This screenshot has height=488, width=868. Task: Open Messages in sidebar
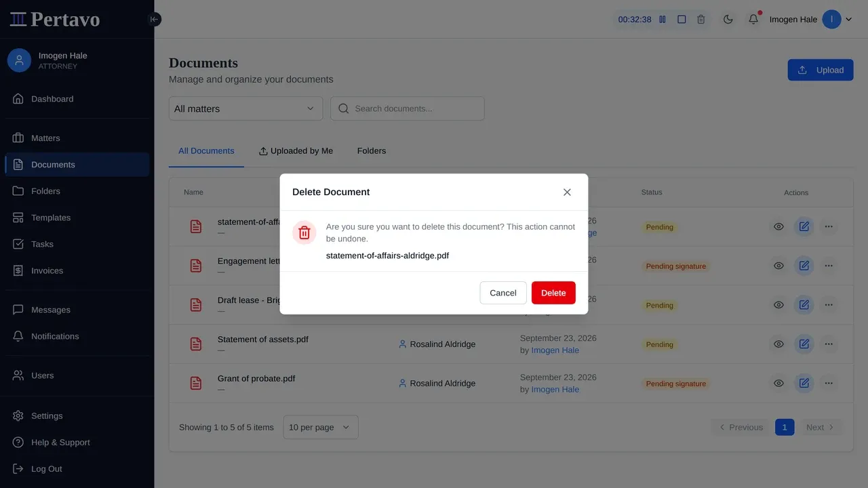77,310
